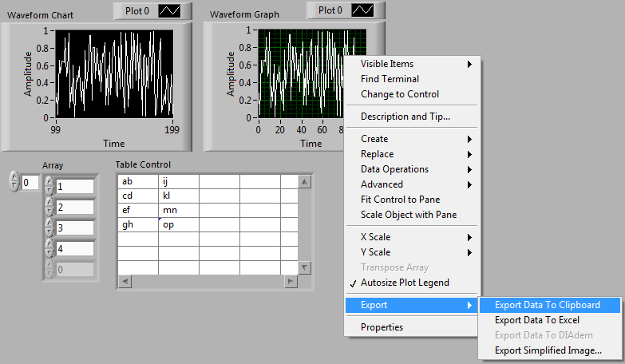
Task: Click Waveform Graph Plot 0 line icon
Action: coord(362,10)
